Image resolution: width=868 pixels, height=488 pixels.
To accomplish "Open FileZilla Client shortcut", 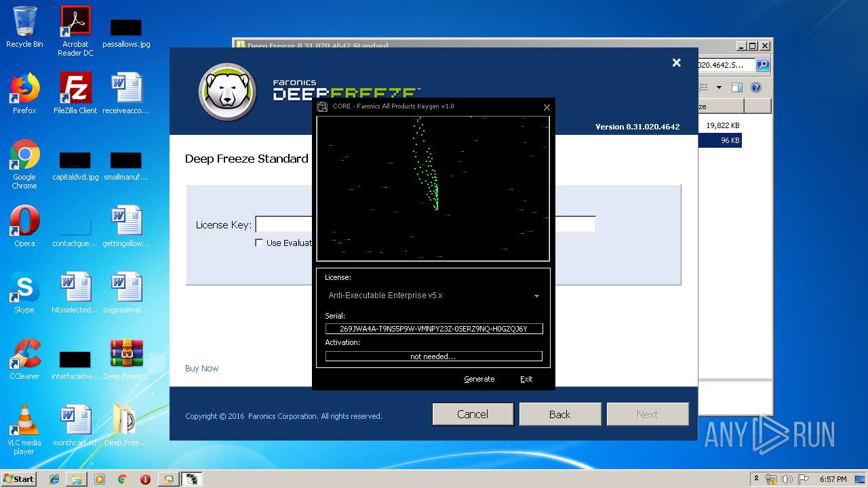I will [x=75, y=94].
